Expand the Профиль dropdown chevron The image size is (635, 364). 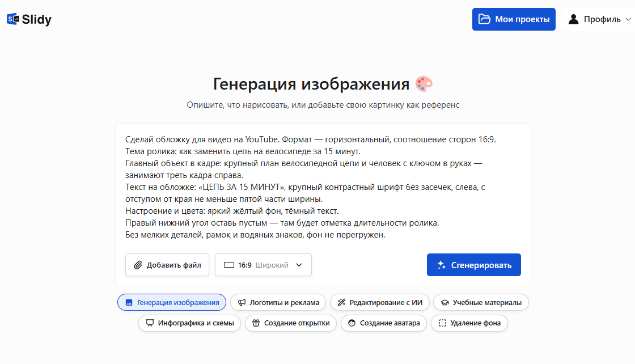coord(628,19)
